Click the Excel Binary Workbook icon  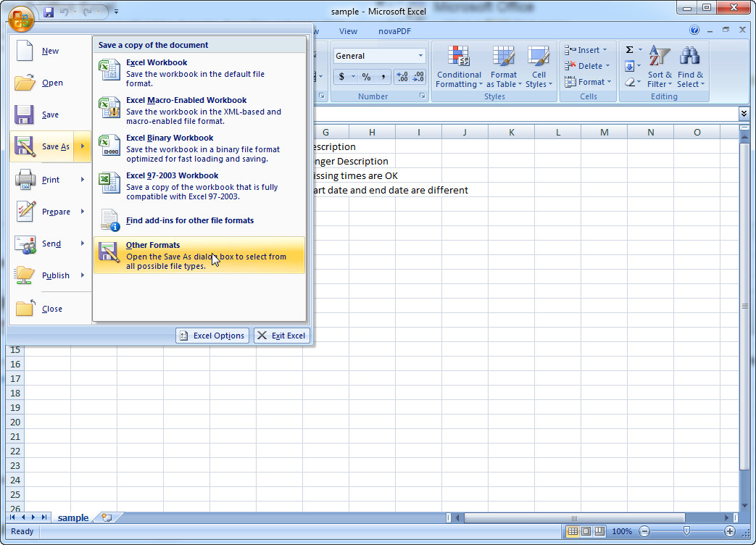click(109, 145)
